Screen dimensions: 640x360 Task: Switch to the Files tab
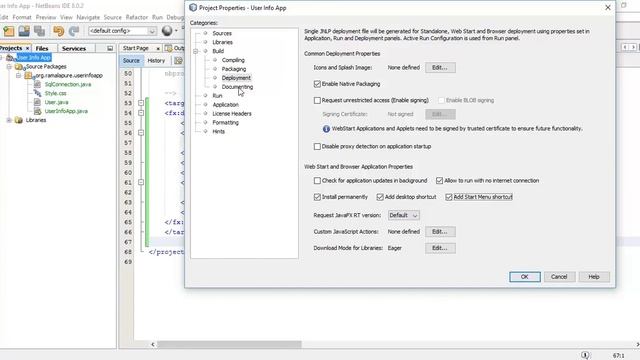pos(42,48)
